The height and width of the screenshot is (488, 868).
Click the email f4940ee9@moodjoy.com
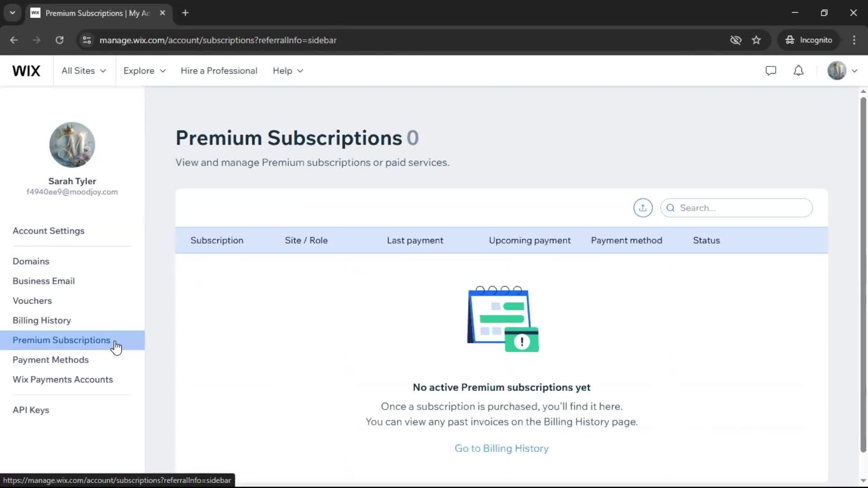[x=72, y=192]
